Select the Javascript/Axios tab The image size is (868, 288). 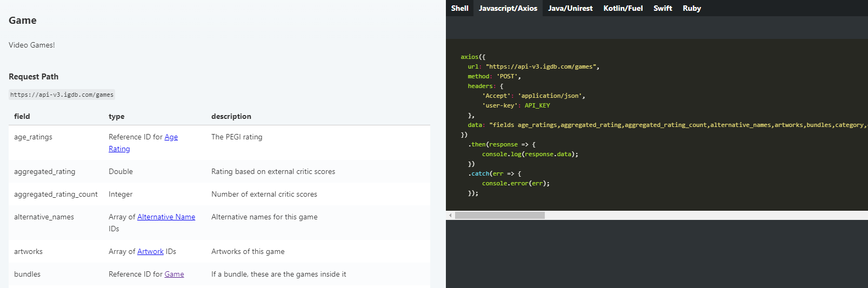[x=508, y=8]
